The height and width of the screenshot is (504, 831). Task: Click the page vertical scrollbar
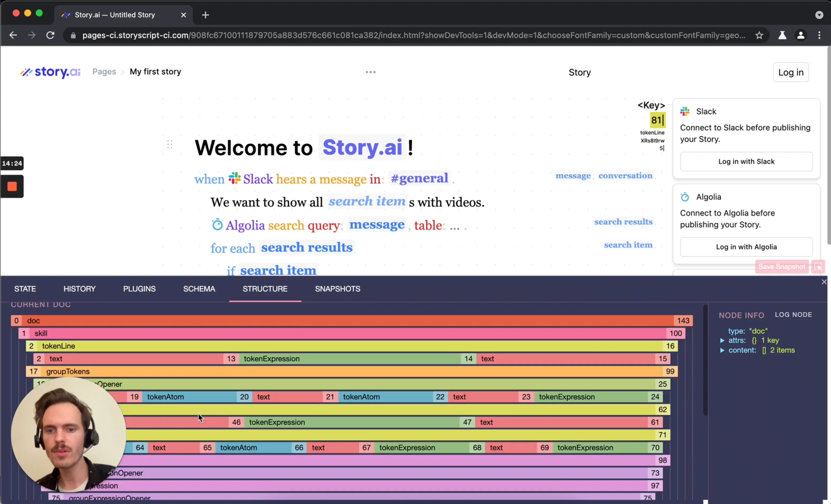(829, 145)
